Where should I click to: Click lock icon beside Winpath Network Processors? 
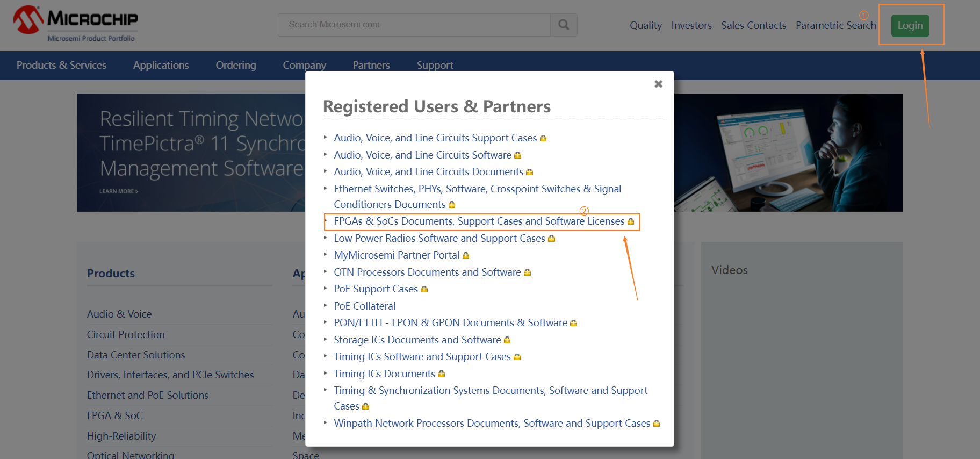coord(657,424)
